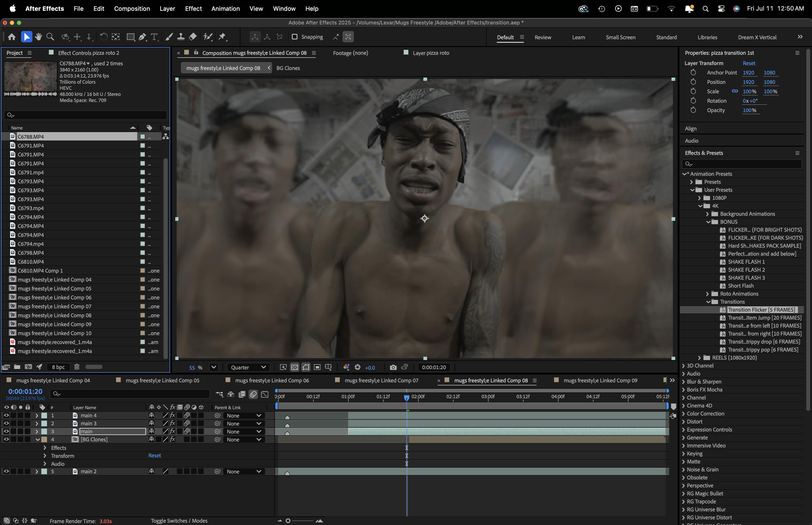The height and width of the screenshot is (525, 812).
Task: Click the label color swatch of main 3 layer
Action: point(44,423)
